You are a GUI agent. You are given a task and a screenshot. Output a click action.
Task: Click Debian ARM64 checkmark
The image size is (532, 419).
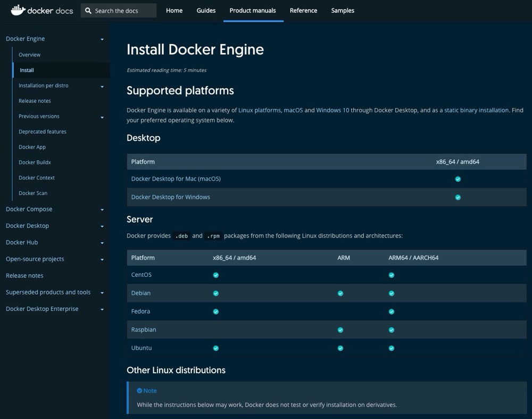tap(392, 293)
